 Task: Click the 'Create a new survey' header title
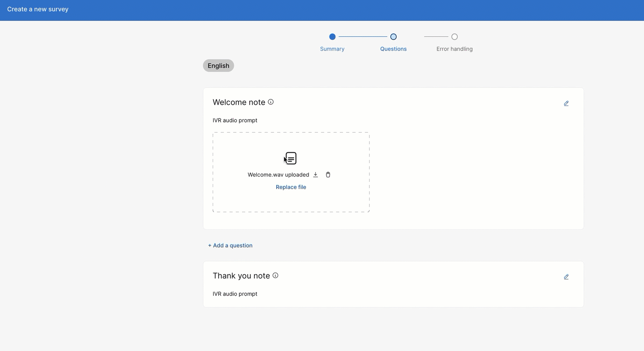click(38, 9)
